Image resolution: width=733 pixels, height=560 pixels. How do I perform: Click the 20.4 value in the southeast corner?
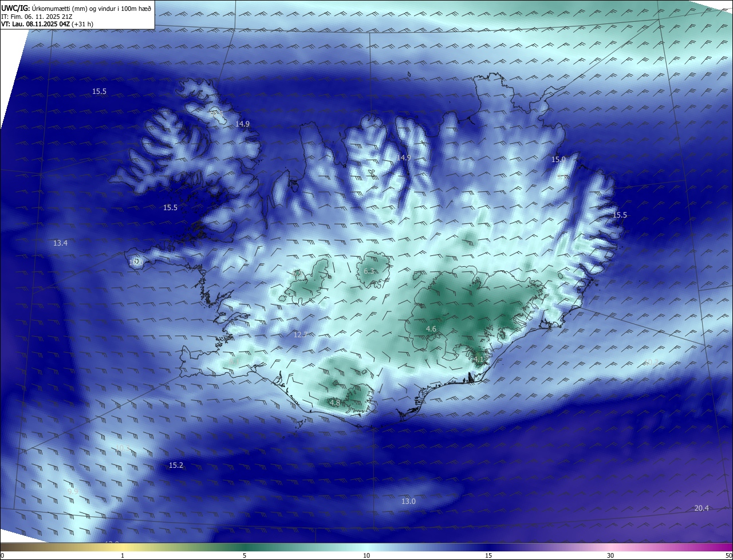click(x=702, y=508)
